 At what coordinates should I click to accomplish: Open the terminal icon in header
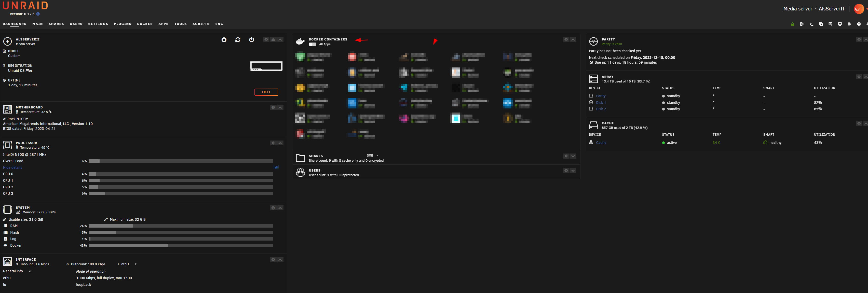(x=811, y=24)
